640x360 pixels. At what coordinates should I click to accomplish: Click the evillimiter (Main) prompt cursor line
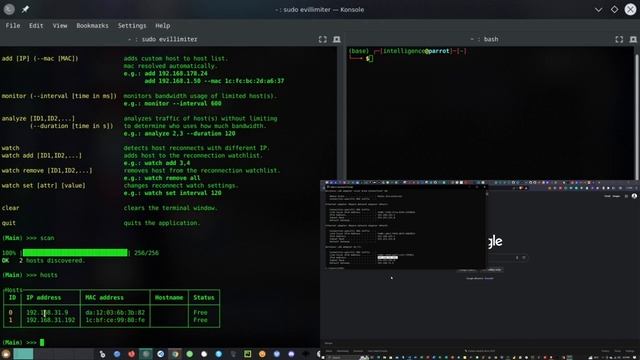(x=23, y=342)
